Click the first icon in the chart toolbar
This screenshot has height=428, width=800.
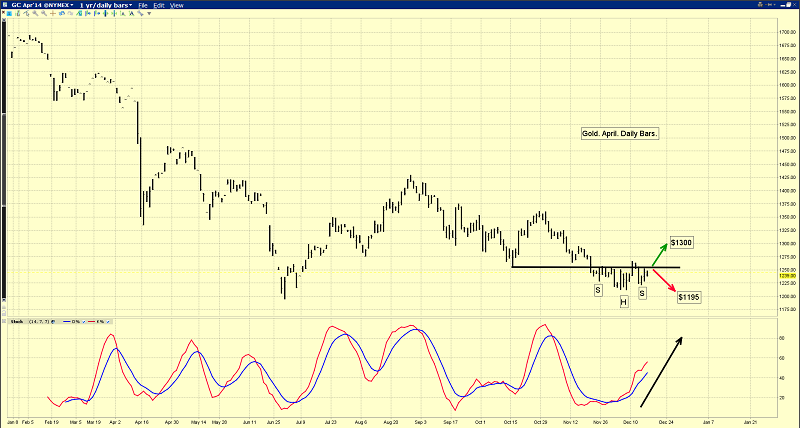[x=9, y=13]
